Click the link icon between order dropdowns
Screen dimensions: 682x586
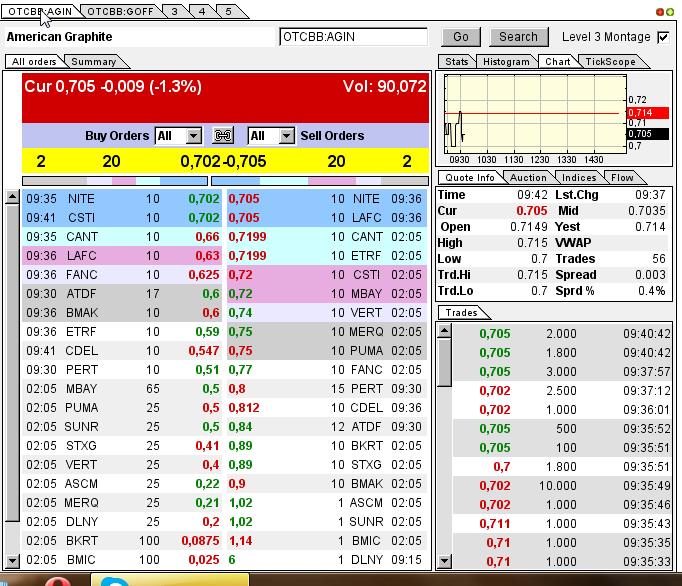point(223,136)
